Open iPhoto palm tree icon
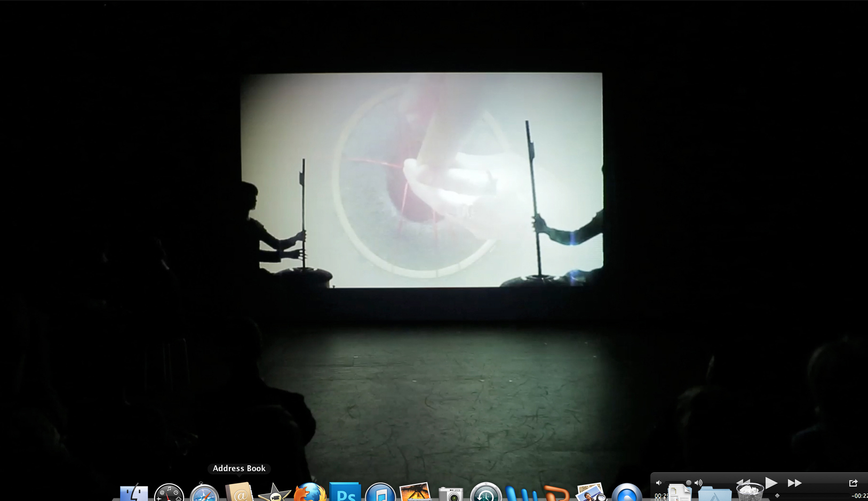The image size is (868, 501). click(x=415, y=493)
